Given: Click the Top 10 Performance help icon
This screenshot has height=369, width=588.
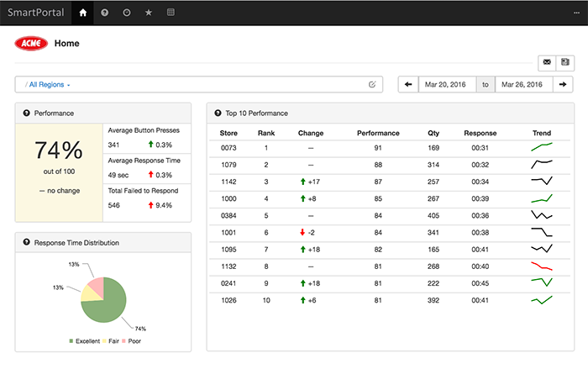Looking at the screenshot, I should click(x=218, y=113).
